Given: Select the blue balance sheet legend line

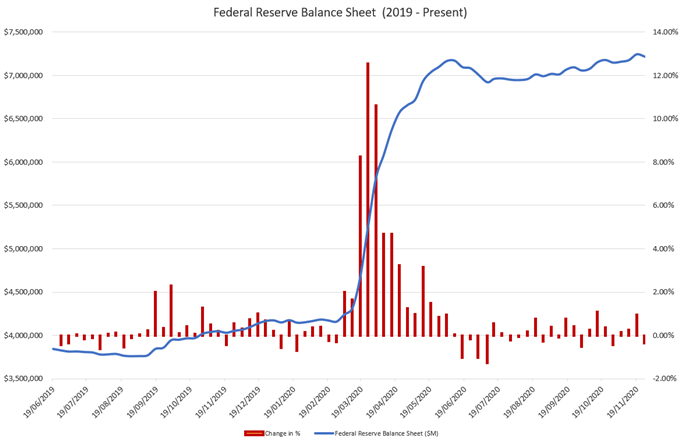Looking at the screenshot, I should (324, 433).
